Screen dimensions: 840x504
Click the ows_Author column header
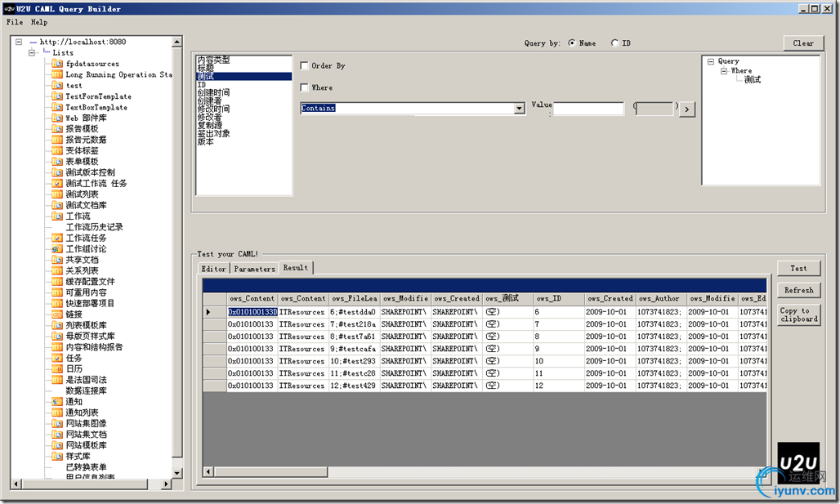coord(661,298)
